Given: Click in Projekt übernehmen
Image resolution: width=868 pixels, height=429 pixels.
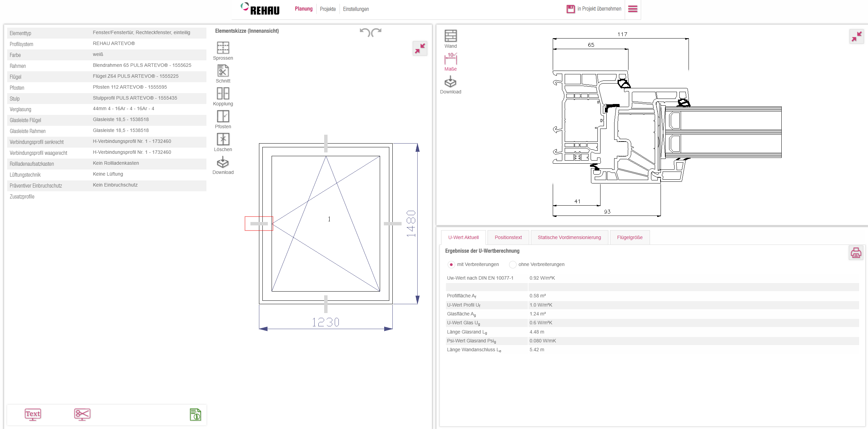Looking at the screenshot, I should [599, 9].
